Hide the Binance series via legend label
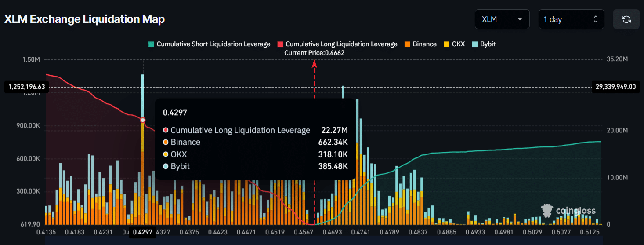This screenshot has height=245, width=644. click(x=424, y=44)
